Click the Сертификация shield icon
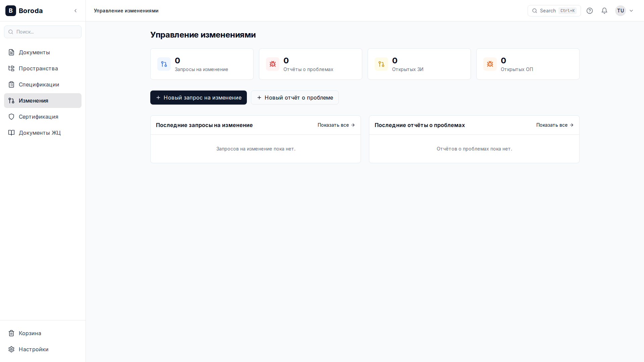Screen dimensions: 644x362 (12, 117)
